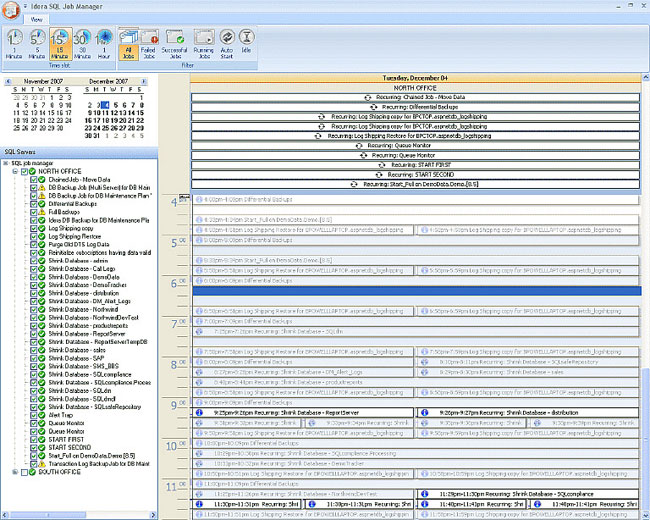Go to next month in calendar

tap(144, 82)
